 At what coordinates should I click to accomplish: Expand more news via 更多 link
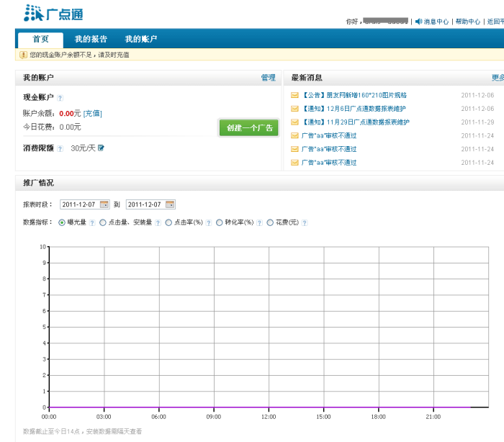497,78
